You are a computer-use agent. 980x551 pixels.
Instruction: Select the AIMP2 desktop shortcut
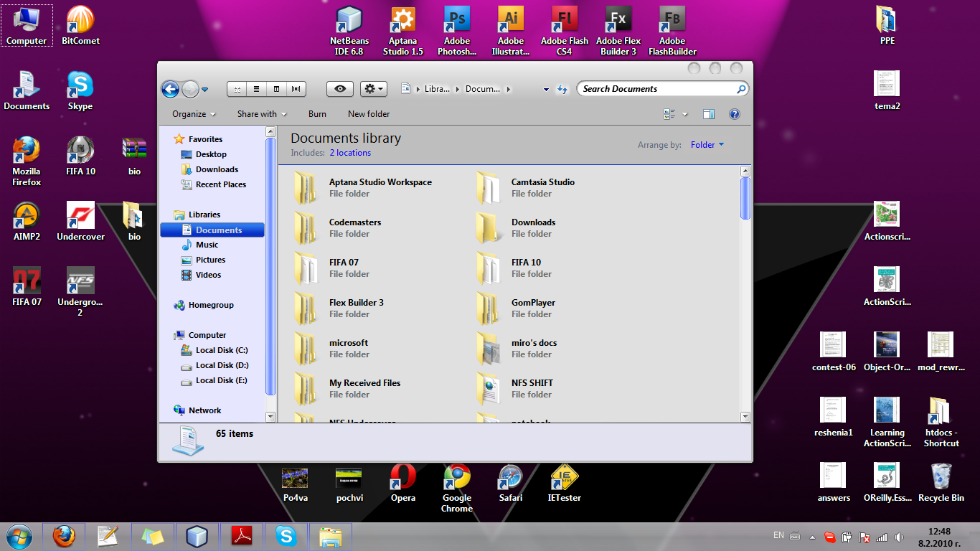click(x=27, y=221)
